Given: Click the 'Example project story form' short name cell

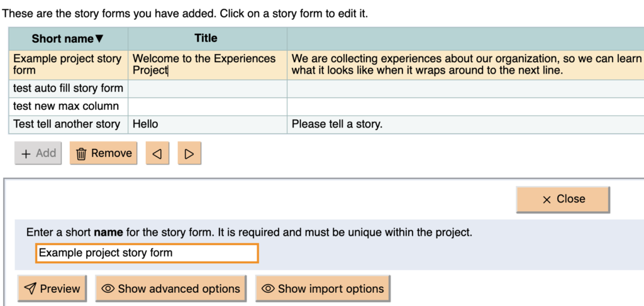Looking at the screenshot, I should [x=68, y=65].
